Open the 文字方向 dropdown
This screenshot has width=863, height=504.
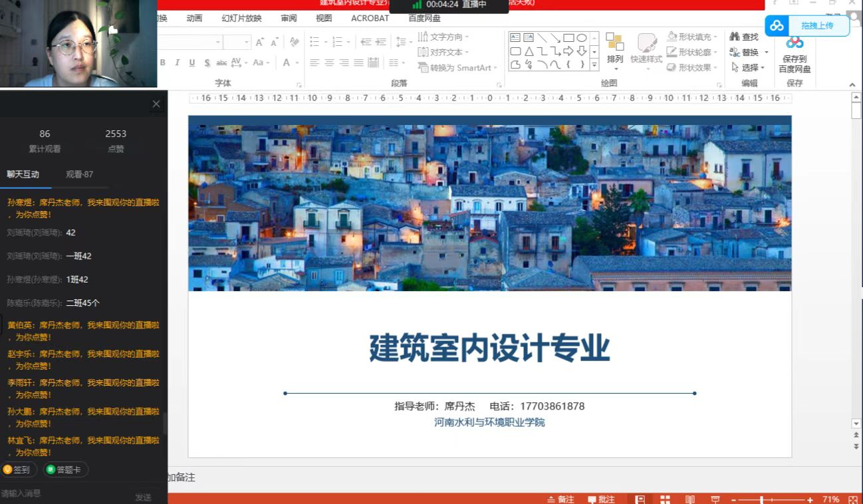(x=467, y=37)
